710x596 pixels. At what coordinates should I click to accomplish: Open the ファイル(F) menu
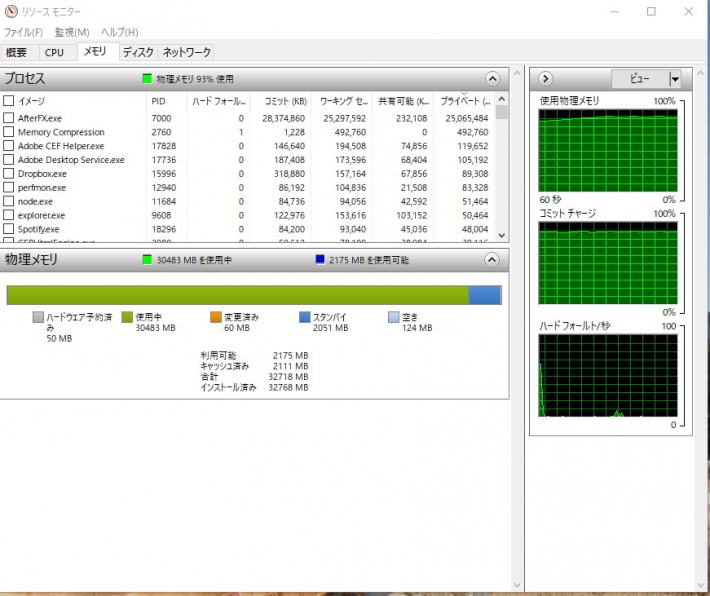pyautogui.click(x=23, y=33)
